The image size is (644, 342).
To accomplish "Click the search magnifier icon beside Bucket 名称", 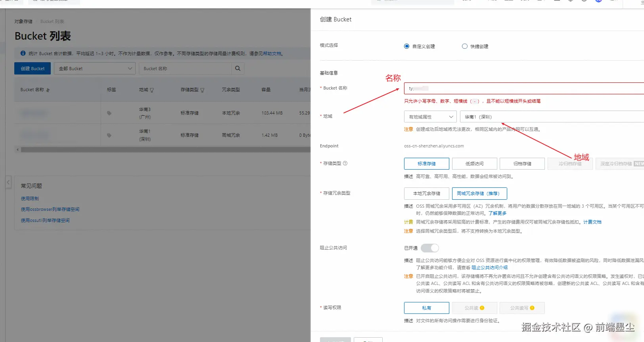I will 238,69.
